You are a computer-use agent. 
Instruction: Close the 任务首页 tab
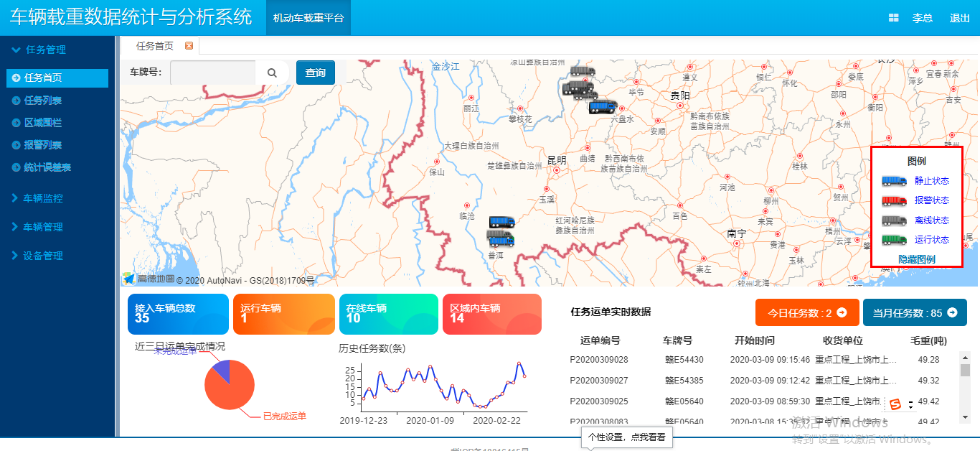(189, 46)
